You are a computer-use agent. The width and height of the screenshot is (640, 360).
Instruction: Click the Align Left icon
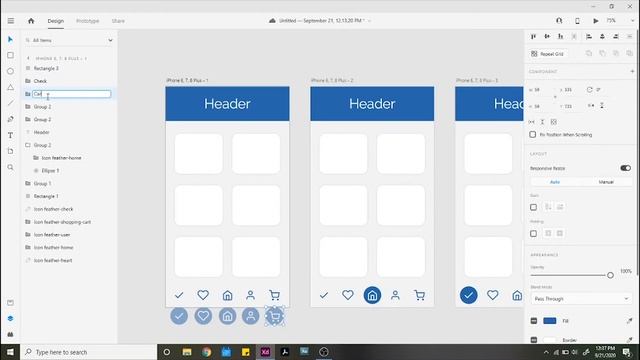click(589, 36)
